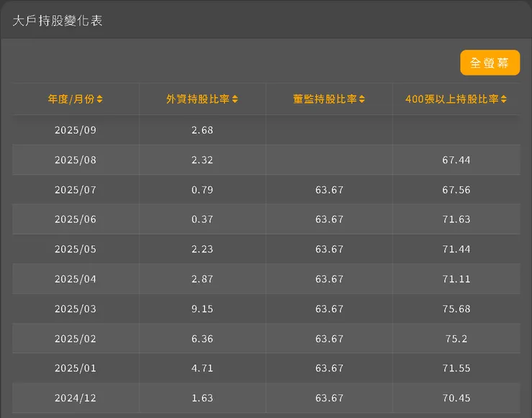Click the 71.63 value in 2025/06 row
This screenshot has height=418, width=532.
[x=457, y=219]
